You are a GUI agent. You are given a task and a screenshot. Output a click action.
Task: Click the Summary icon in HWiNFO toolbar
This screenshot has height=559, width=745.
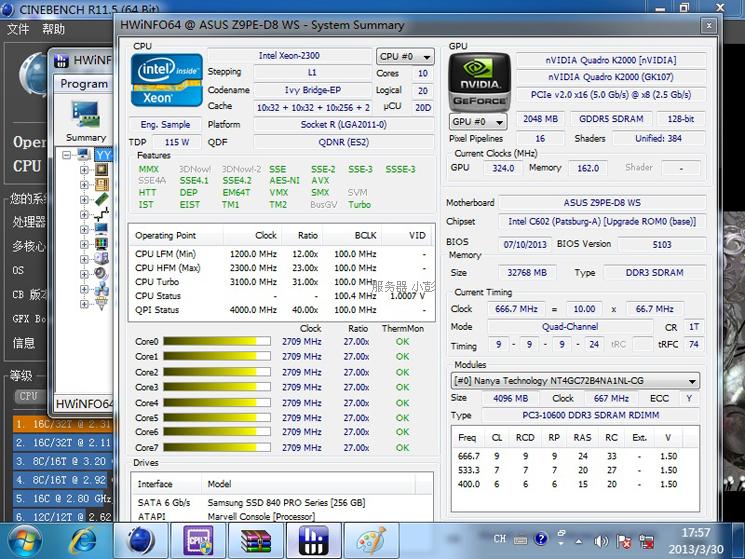pyautogui.click(x=86, y=120)
